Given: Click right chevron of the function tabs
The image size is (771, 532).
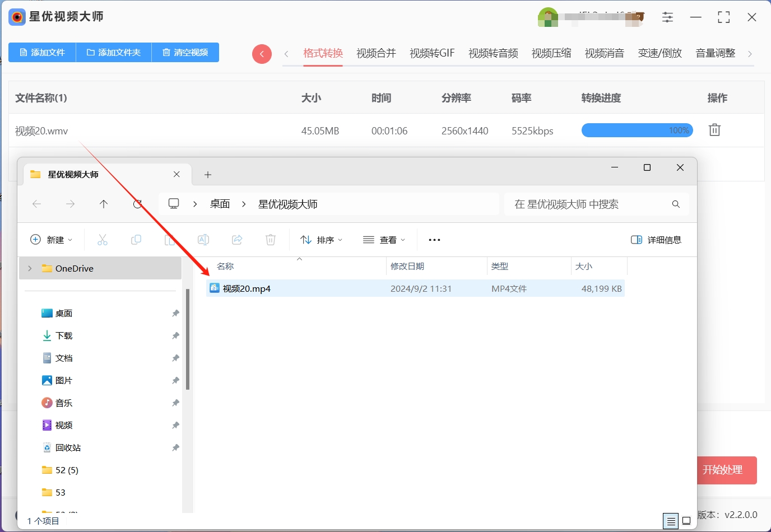Looking at the screenshot, I should [750, 54].
